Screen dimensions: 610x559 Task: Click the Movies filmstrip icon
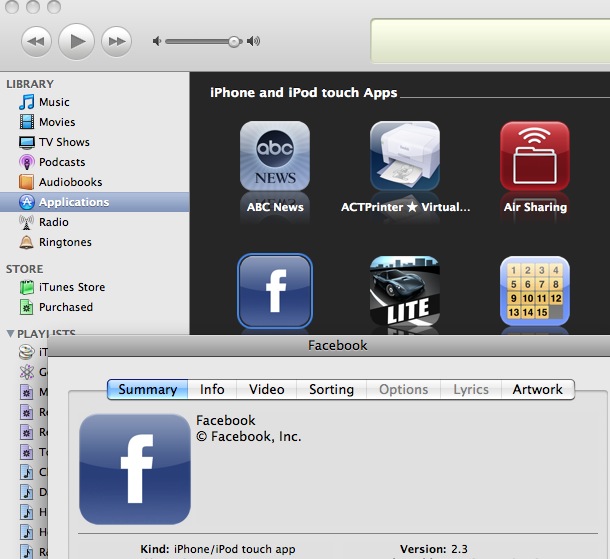[x=26, y=122]
